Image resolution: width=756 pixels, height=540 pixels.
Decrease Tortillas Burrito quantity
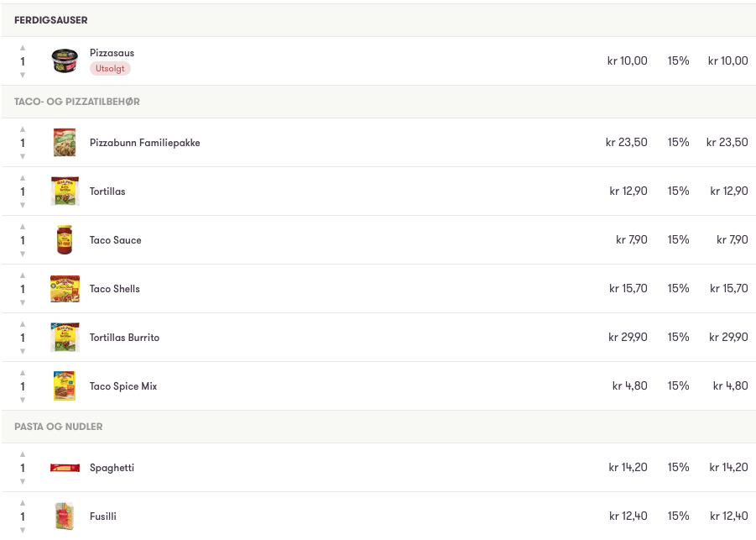click(x=23, y=351)
